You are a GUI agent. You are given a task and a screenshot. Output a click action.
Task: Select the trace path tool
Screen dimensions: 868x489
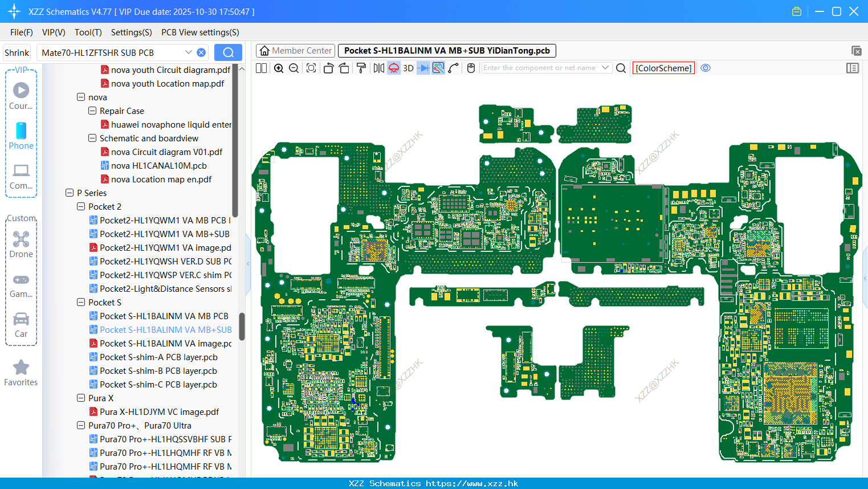pos(454,68)
